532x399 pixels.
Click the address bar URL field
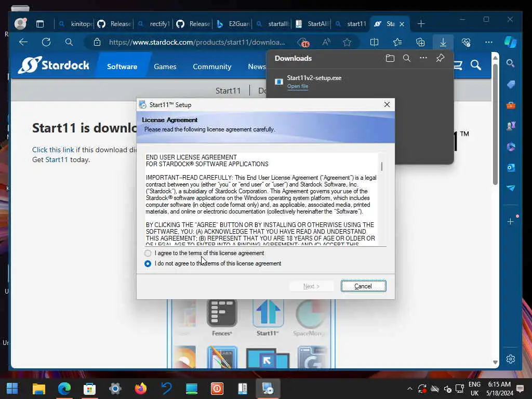click(x=197, y=42)
